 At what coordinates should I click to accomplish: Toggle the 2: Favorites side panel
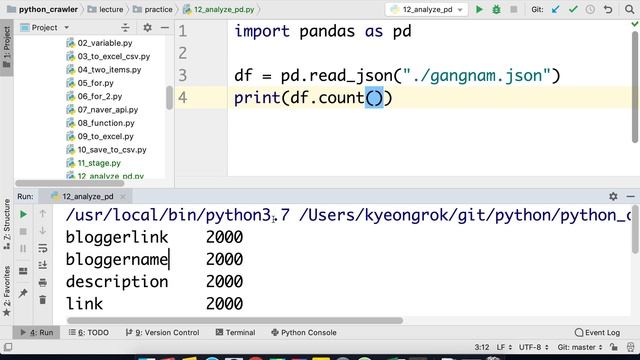click(x=7, y=291)
